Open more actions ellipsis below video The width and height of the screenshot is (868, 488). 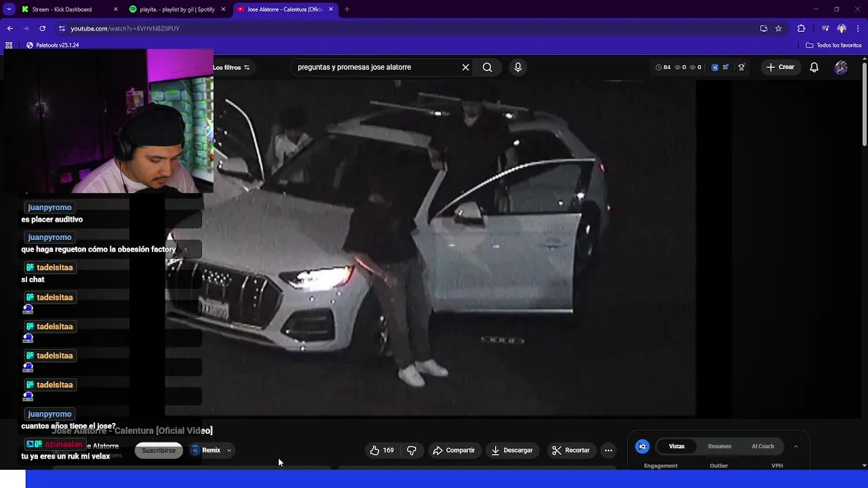tap(608, 450)
